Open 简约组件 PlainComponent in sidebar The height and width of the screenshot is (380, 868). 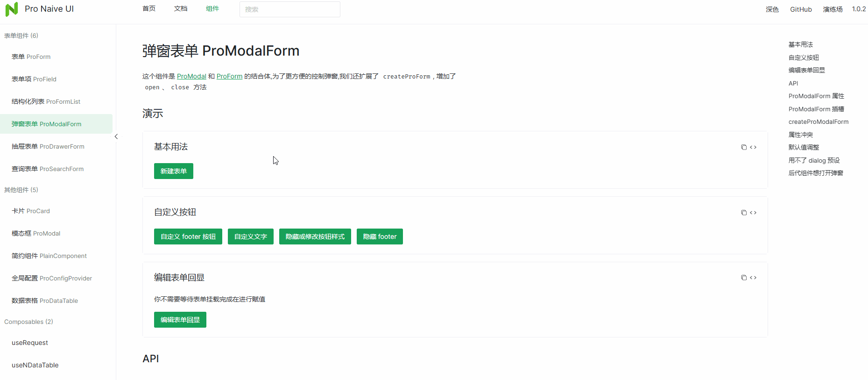(56, 256)
